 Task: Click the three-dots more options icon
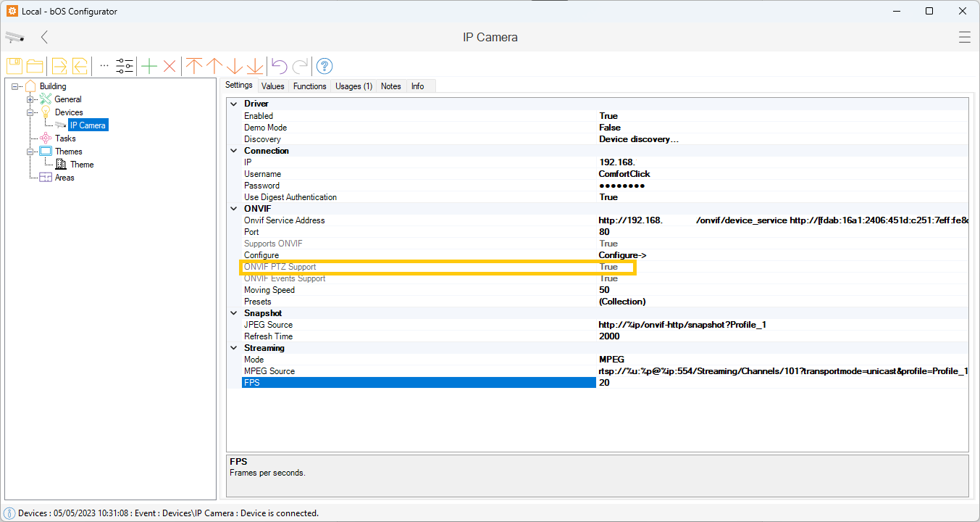point(104,66)
